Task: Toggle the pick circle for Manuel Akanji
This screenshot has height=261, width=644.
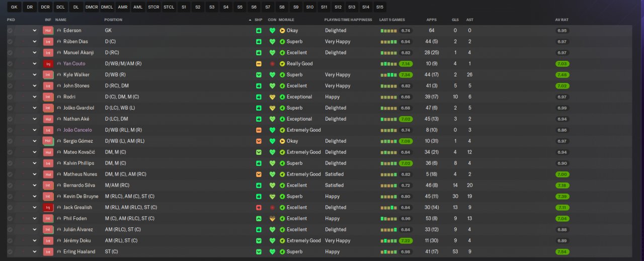Action: 10,53
